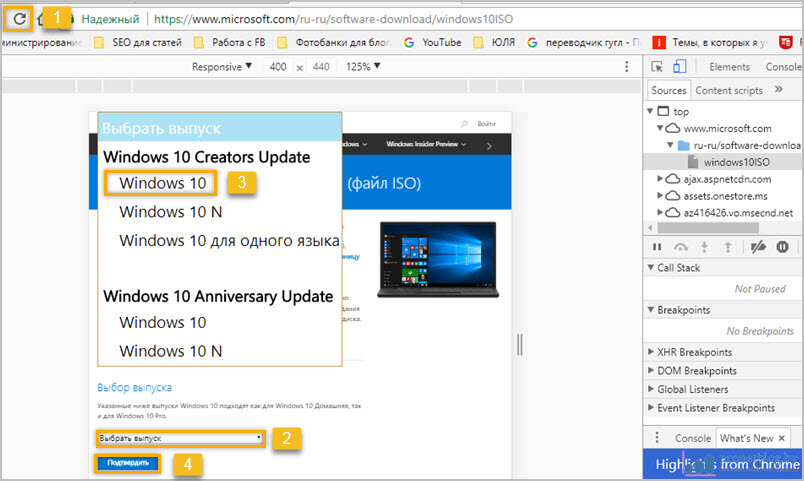The height and width of the screenshot is (481, 804).
Task: Step into next function call icon
Action: (x=705, y=247)
